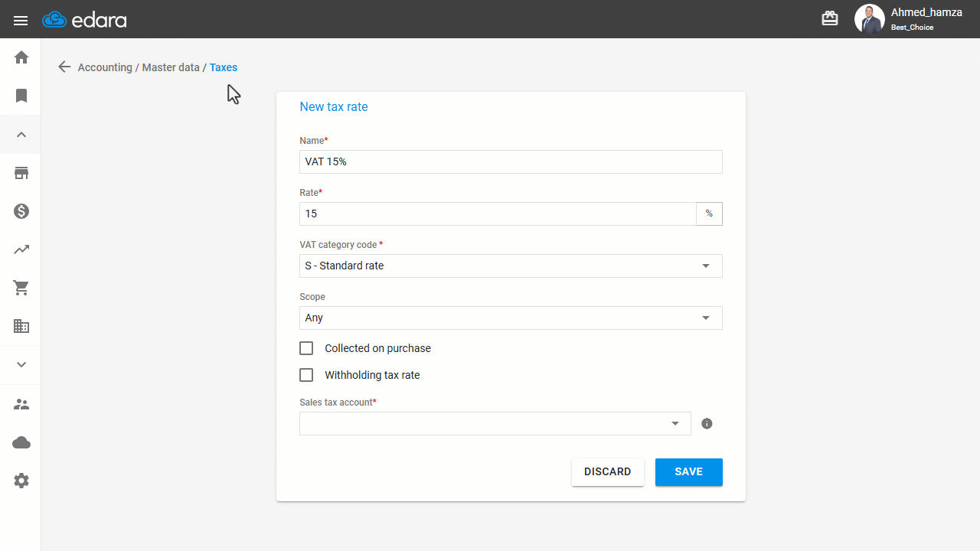Click the New tax rate heading
The width and height of the screenshot is (980, 551).
[x=334, y=107]
